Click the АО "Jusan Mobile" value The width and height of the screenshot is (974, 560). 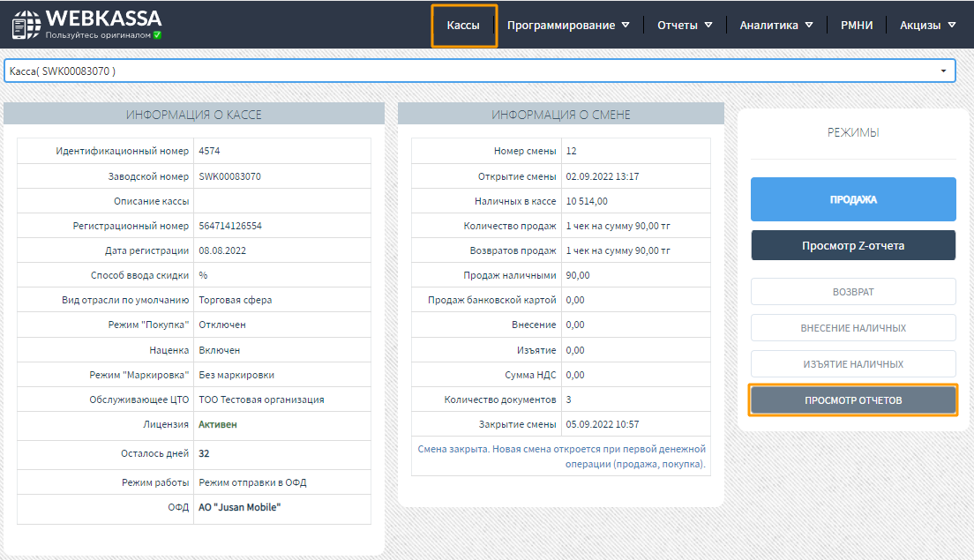click(x=240, y=507)
